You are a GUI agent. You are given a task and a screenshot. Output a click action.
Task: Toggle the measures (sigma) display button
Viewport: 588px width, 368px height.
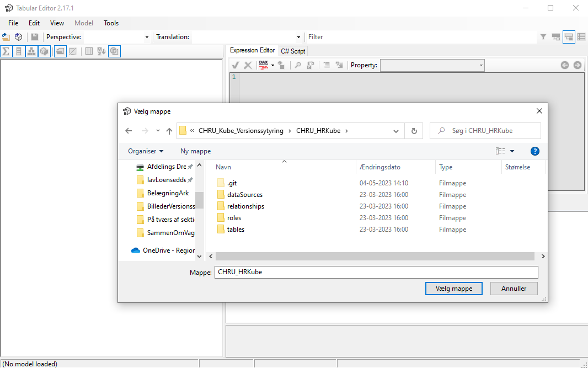tap(6, 51)
